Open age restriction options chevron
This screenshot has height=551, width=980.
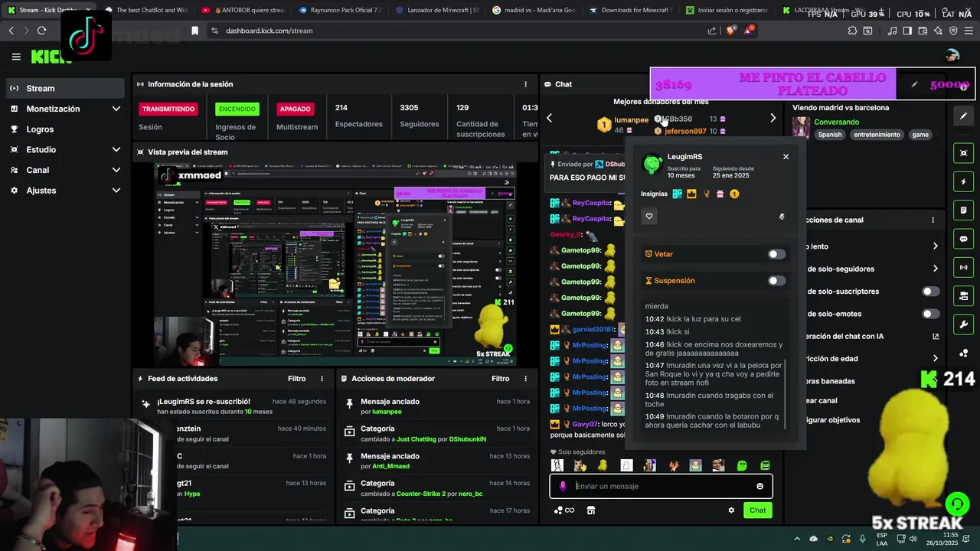pos(935,358)
